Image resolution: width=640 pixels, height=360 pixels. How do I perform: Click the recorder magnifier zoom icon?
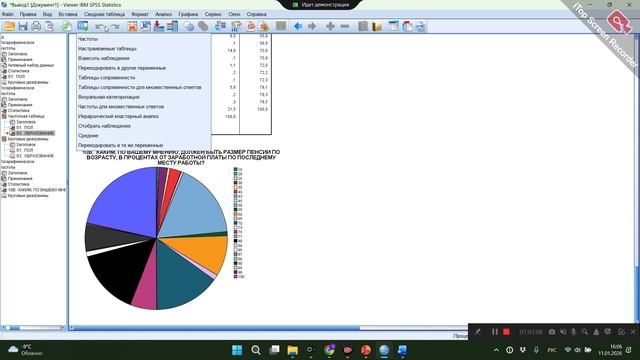(585, 332)
